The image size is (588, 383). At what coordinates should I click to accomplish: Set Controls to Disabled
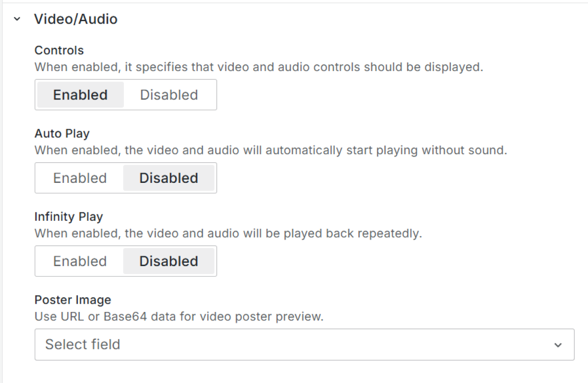169,95
